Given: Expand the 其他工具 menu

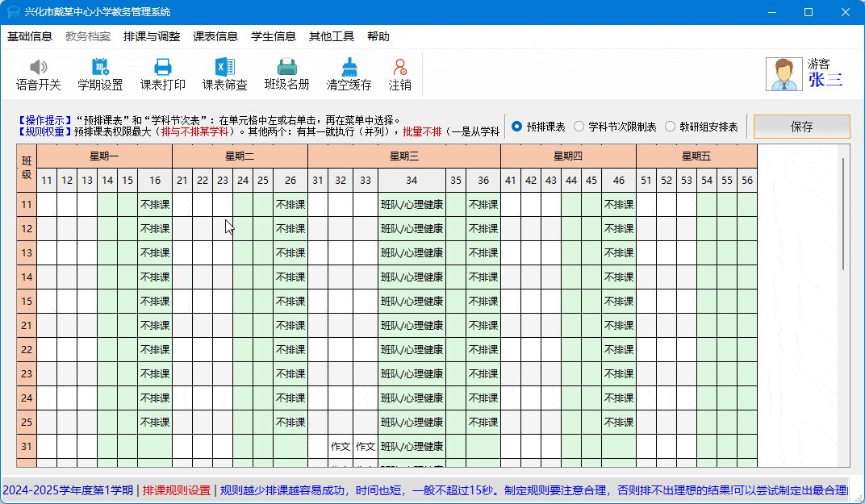Looking at the screenshot, I should tap(332, 36).
